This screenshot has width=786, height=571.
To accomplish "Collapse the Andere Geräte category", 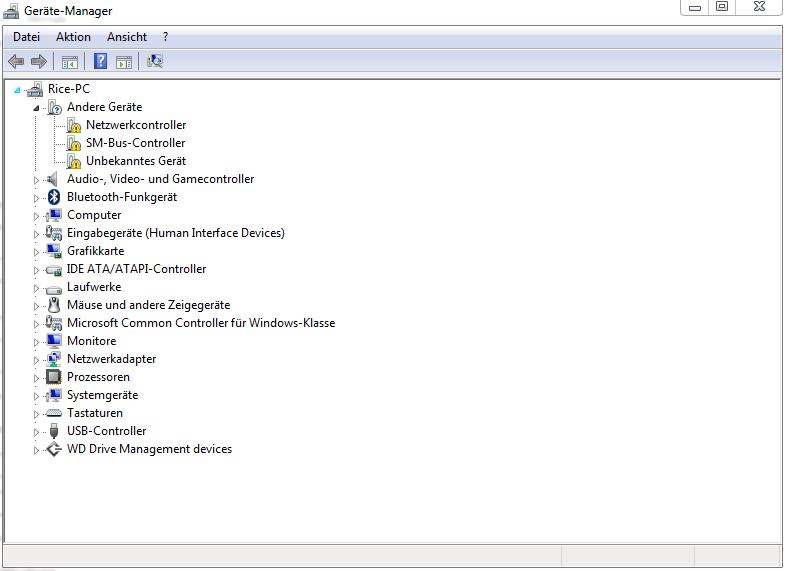I will (36, 108).
